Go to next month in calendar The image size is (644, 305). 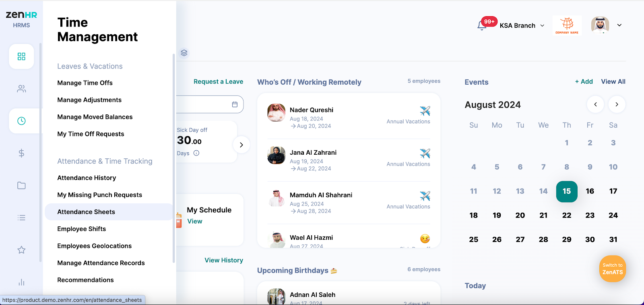[x=617, y=104]
